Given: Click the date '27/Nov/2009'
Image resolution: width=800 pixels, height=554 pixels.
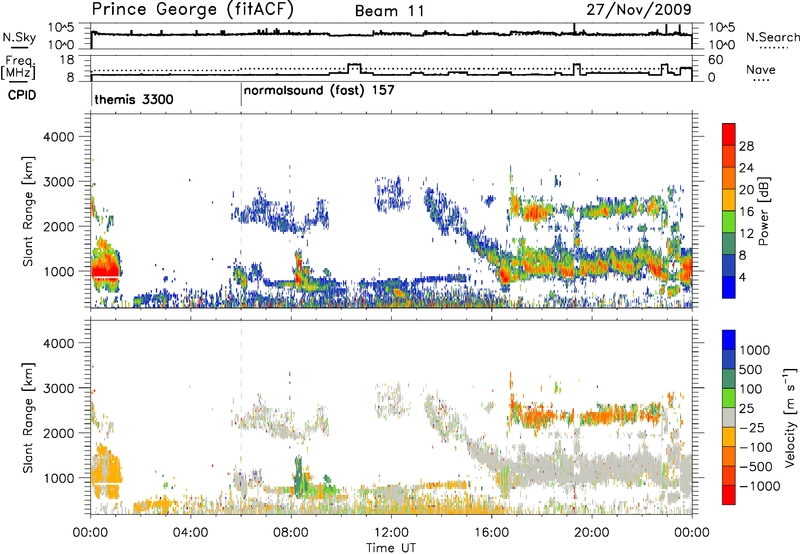Looking at the screenshot, I should click(639, 9).
